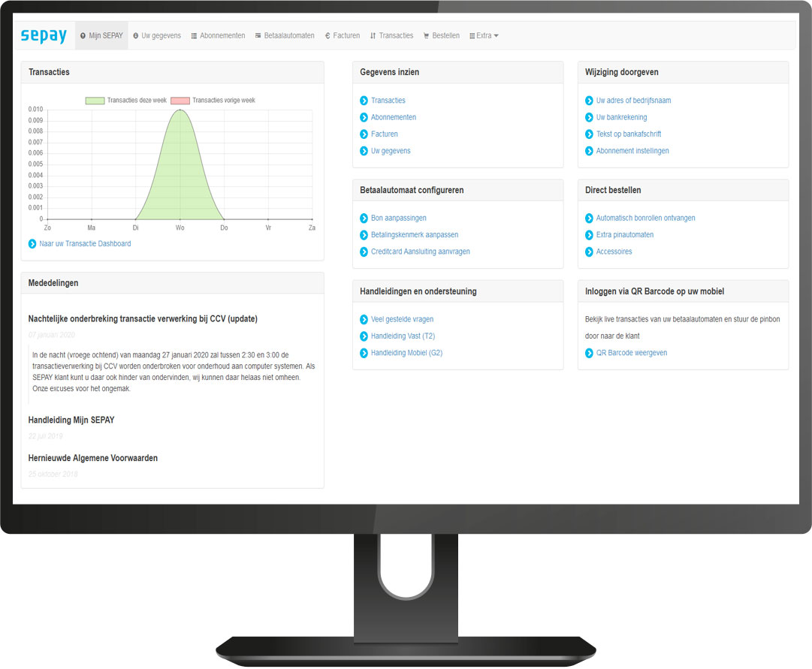This screenshot has height=669, width=812.
Task: Go to Uw gegevens in navbar
Action: pos(157,36)
